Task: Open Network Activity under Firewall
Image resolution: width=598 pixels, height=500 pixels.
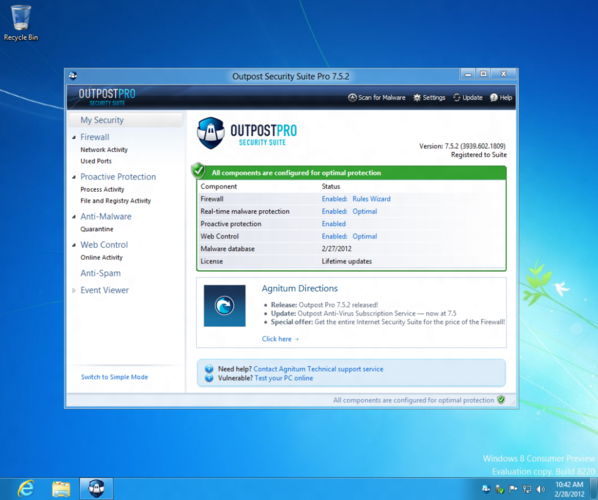Action: [104, 150]
